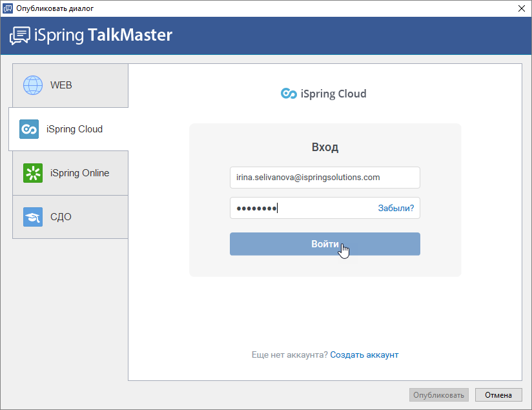
Task: Select the СДО publishing tab
Action: (x=70, y=217)
